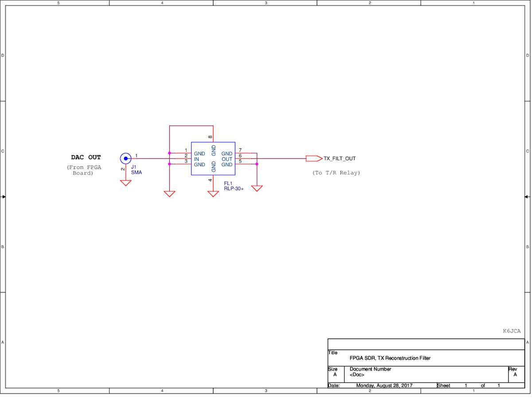Click the 'Rev' heading in title block

512,369
